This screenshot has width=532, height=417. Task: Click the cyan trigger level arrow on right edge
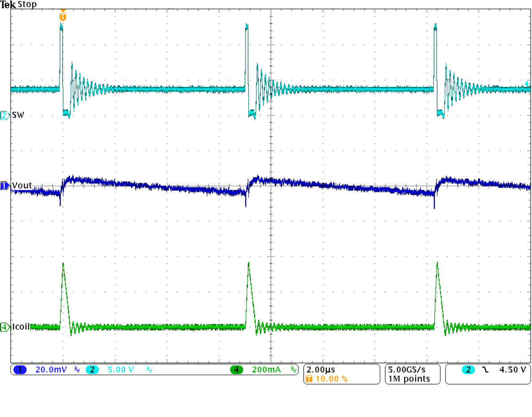528,84
